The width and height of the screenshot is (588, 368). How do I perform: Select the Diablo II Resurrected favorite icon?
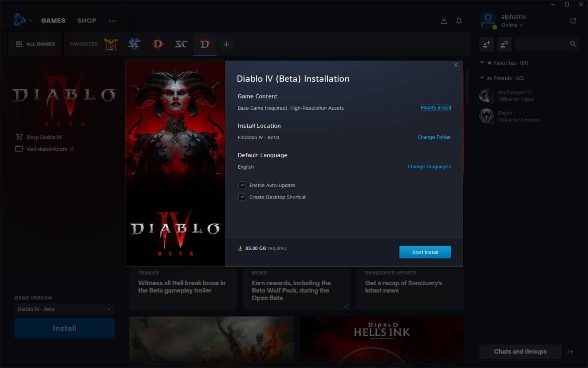pos(111,44)
